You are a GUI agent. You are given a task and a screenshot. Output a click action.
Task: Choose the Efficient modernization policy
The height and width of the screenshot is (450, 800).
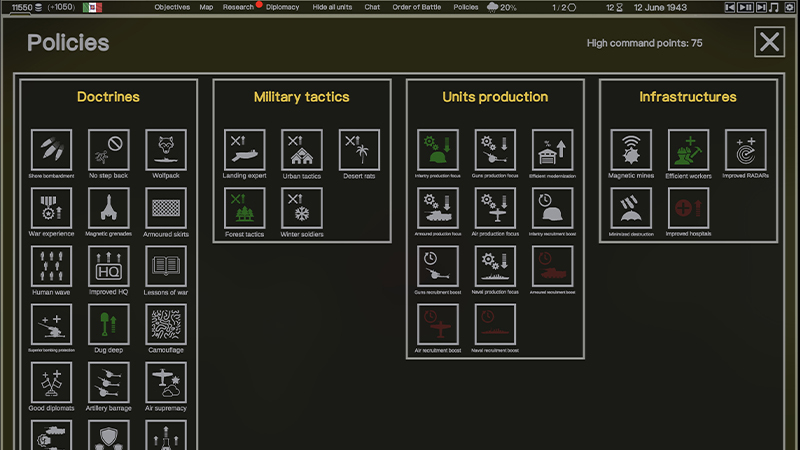coord(552,149)
